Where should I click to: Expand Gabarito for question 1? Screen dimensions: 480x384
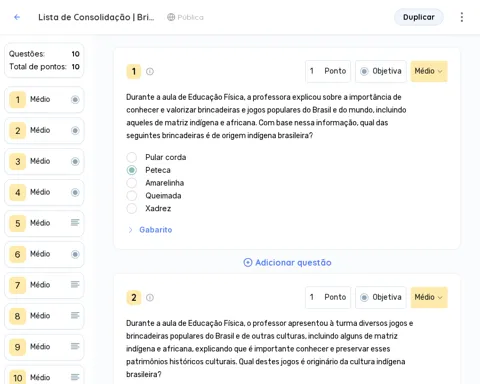[130, 230]
